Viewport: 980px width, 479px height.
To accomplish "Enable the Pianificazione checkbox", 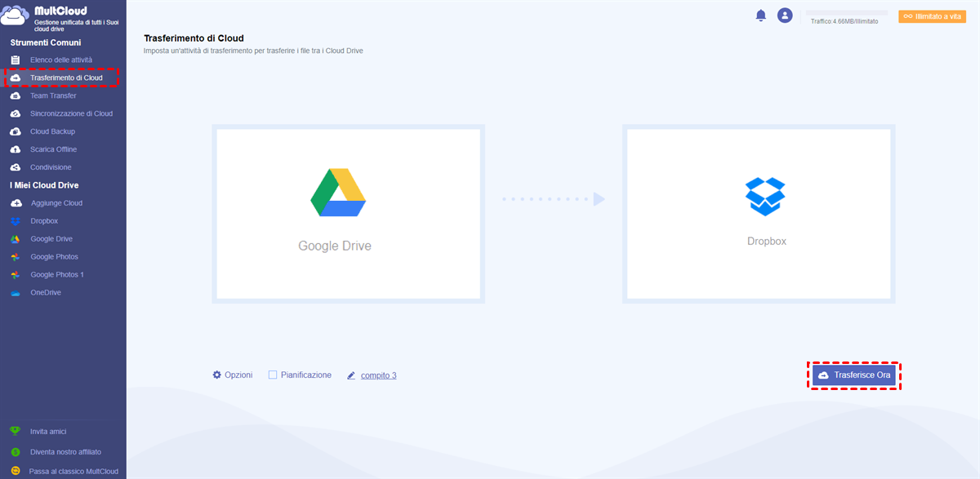I will (x=273, y=375).
